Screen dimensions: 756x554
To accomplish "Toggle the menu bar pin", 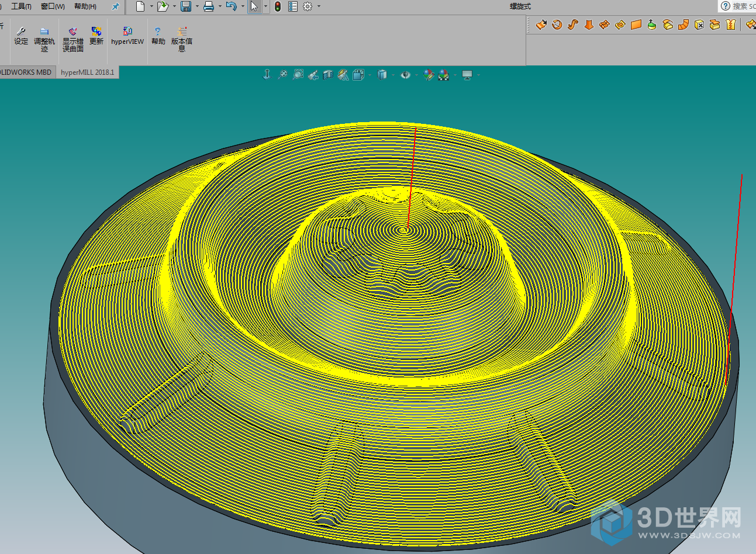I will [x=115, y=6].
